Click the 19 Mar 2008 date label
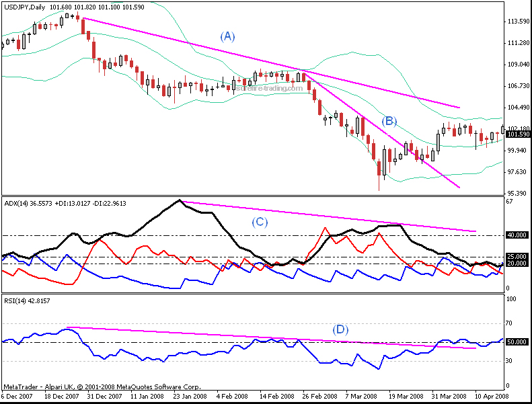The width and height of the screenshot is (532, 404). click(x=406, y=396)
